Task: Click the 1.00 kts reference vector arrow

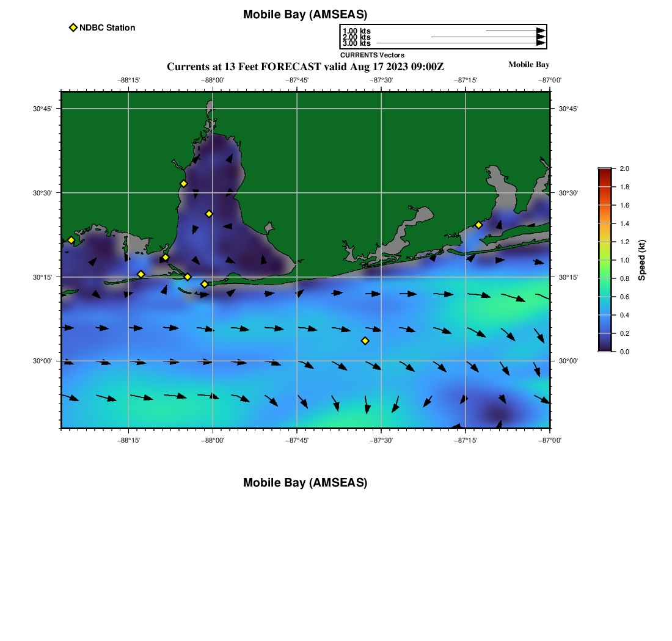Action: click(516, 31)
